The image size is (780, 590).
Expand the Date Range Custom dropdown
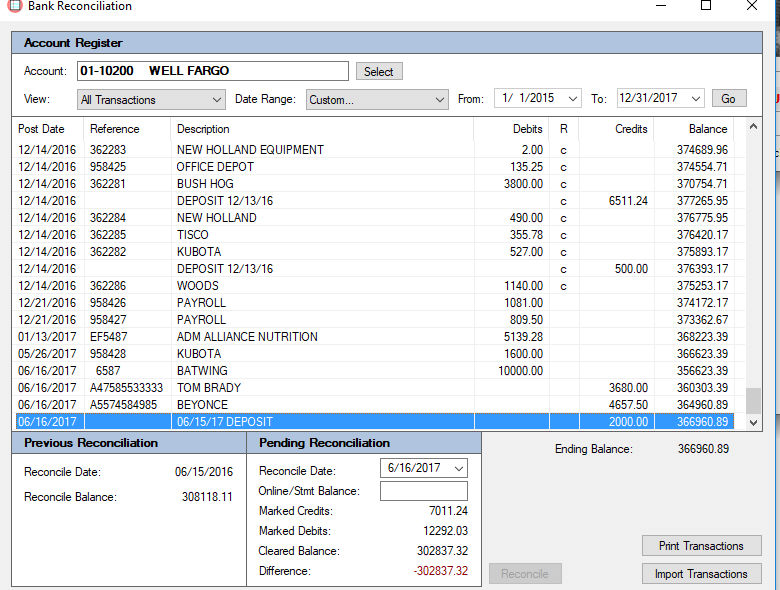pyautogui.click(x=440, y=99)
